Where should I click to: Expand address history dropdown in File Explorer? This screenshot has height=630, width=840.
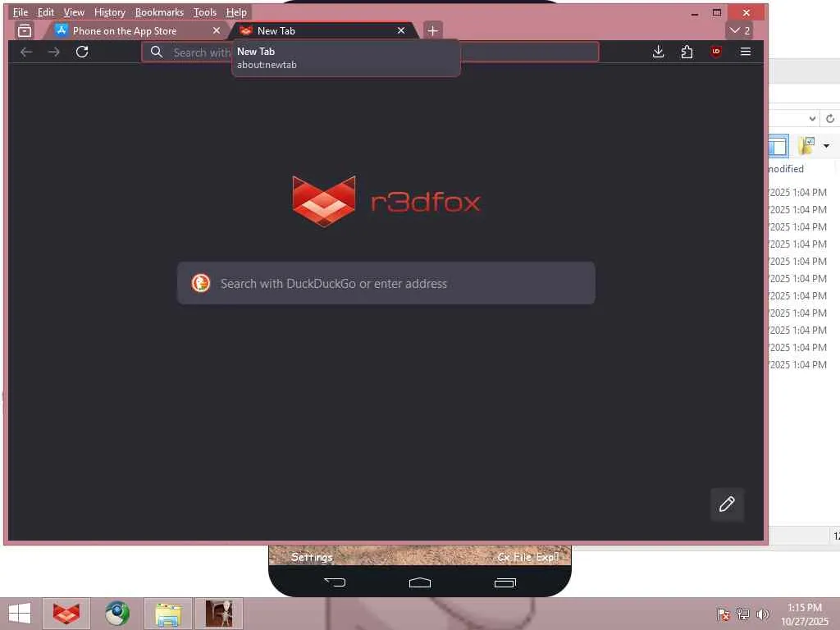pos(812,118)
